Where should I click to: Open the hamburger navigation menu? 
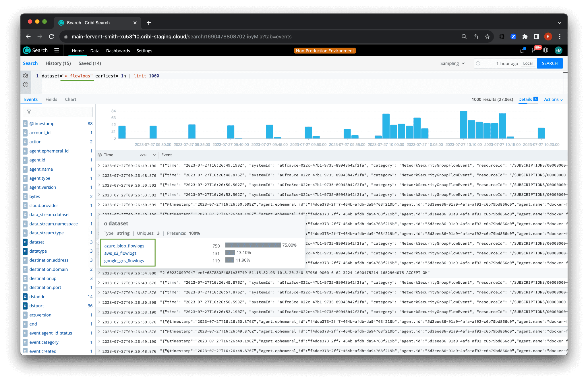click(x=57, y=50)
